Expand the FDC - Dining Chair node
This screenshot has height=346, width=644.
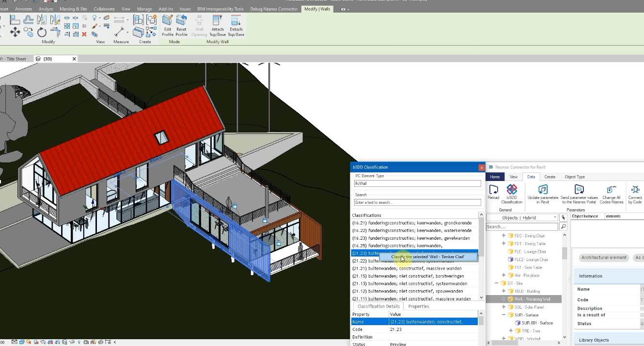503,236
